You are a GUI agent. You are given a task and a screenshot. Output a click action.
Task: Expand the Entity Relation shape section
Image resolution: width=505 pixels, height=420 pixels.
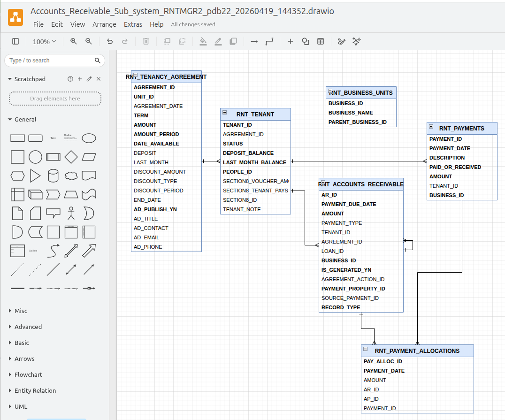click(x=35, y=390)
